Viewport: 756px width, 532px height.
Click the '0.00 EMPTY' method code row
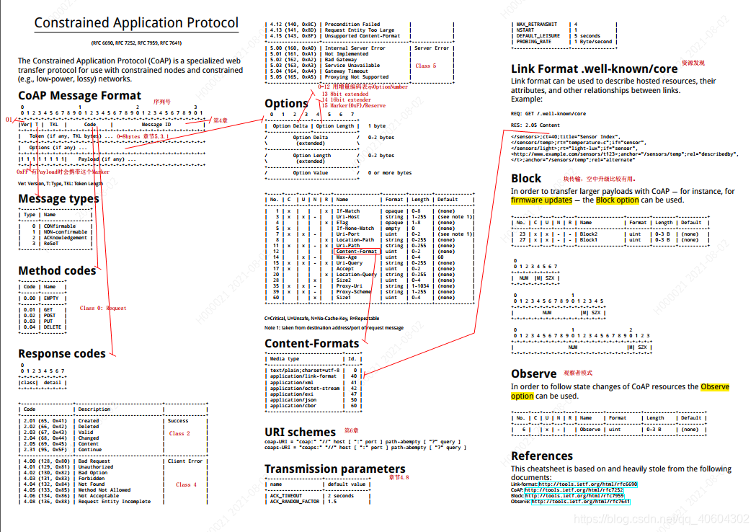tap(43, 298)
